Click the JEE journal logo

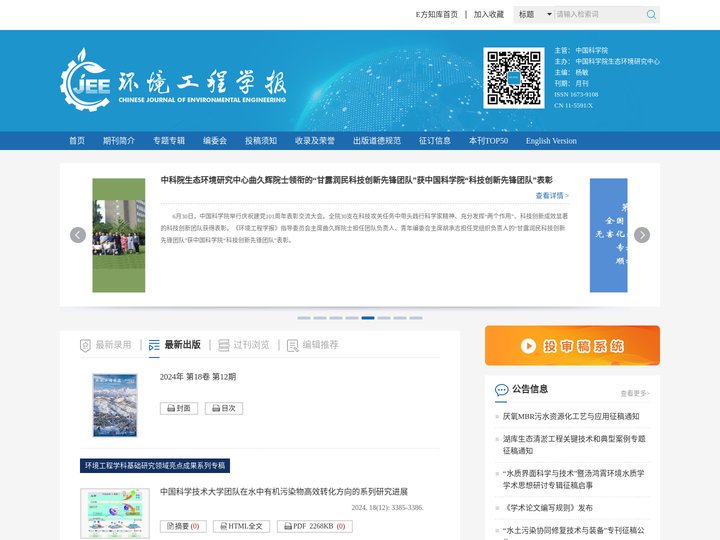coord(173,79)
